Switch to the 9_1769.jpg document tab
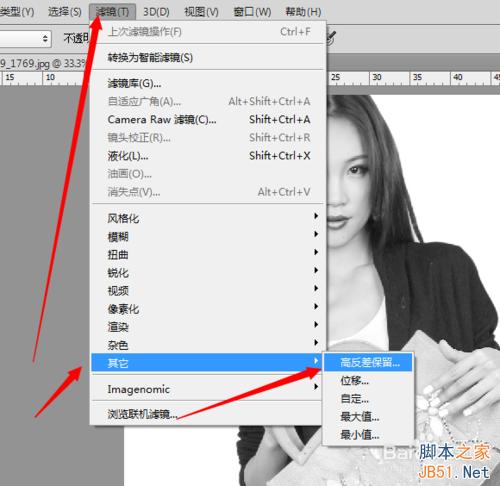The height and width of the screenshot is (486, 500). (43, 63)
